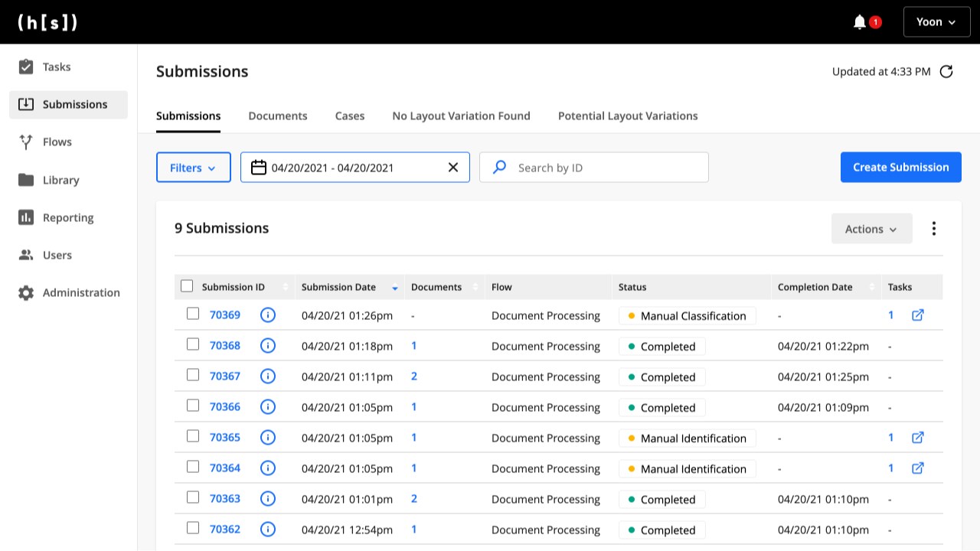Click the Create Submission button

(x=900, y=168)
